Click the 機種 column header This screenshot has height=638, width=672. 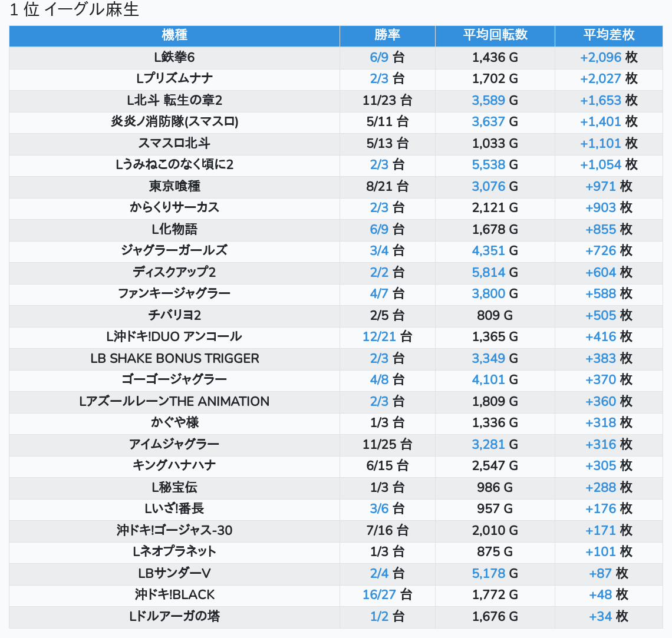[174, 35]
